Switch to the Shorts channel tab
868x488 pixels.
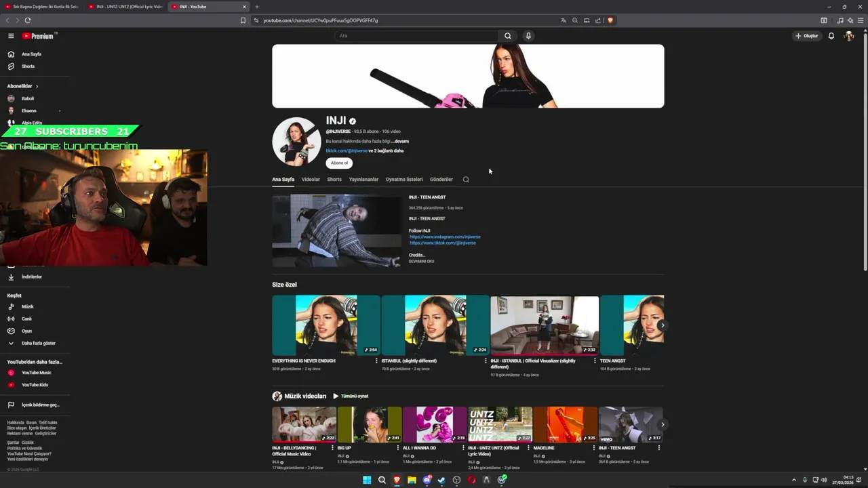(334, 180)
